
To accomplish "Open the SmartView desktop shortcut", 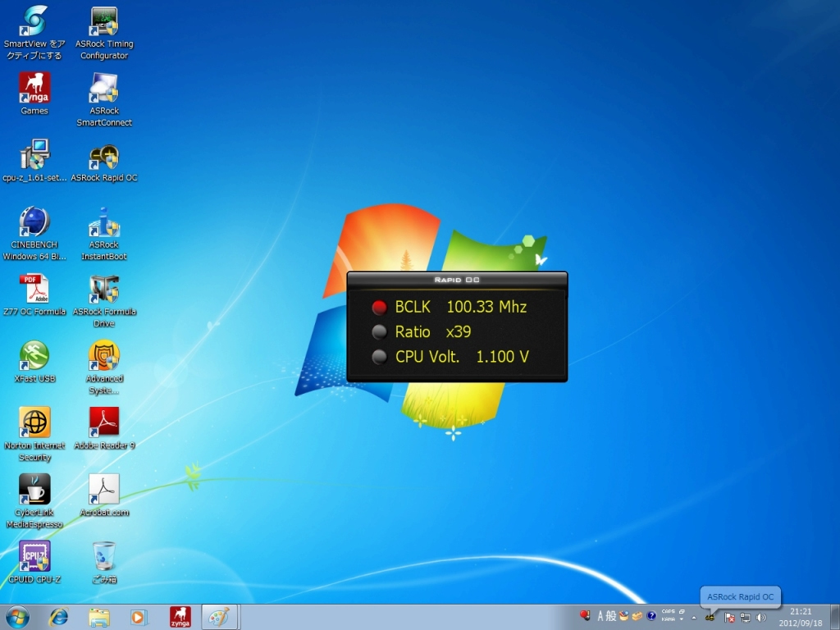I will pyautogui.click(x=34, y=33).
